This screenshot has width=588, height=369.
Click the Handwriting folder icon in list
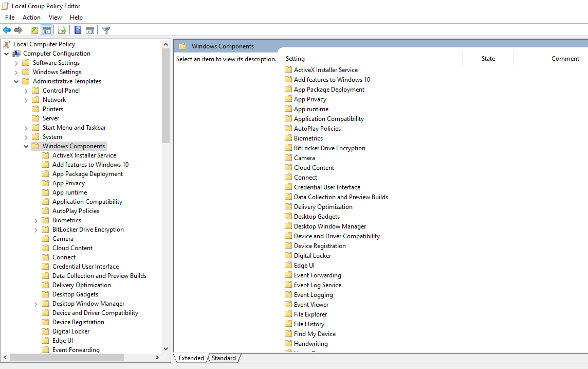click(x=288, y=343)
